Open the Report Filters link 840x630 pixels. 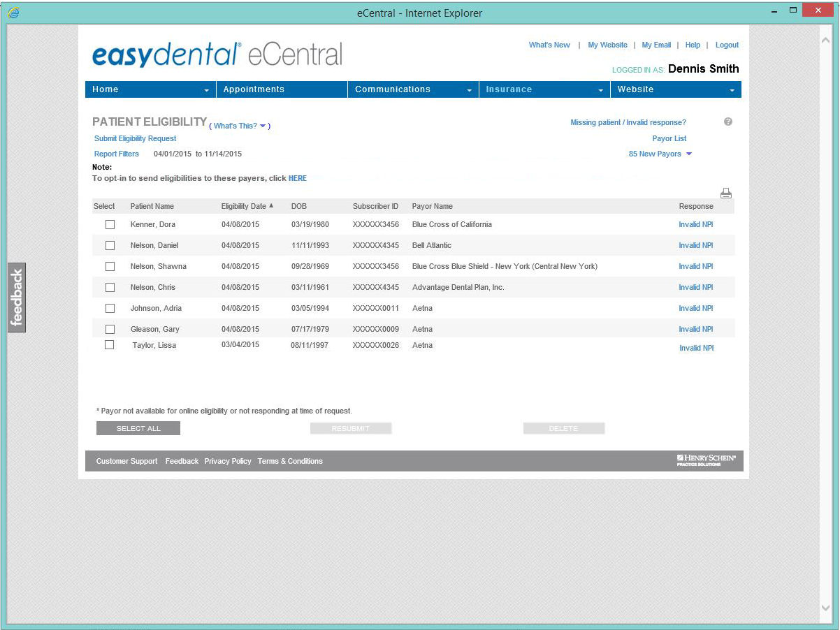[117, 154]
